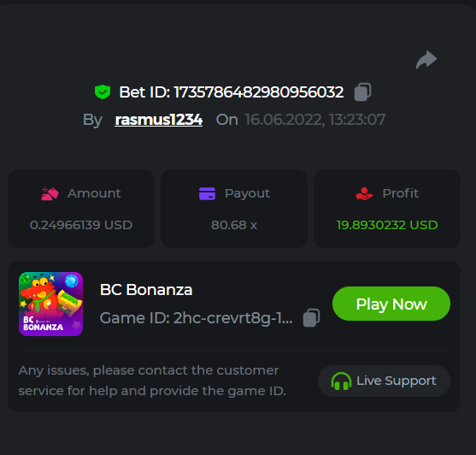Copy the Bet ID using copy icon

coord(362,92)
